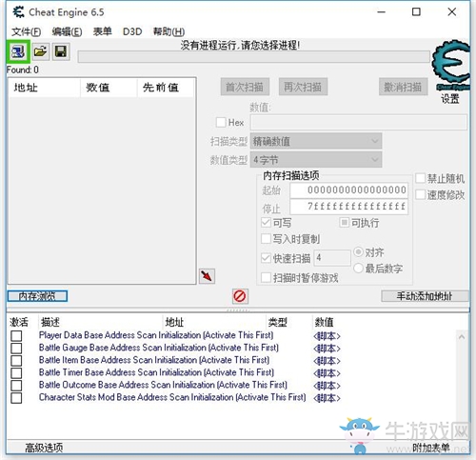The image size is (476, 460).
Task: Open the 文件(F) menu
Action: (x=27, y=31)
